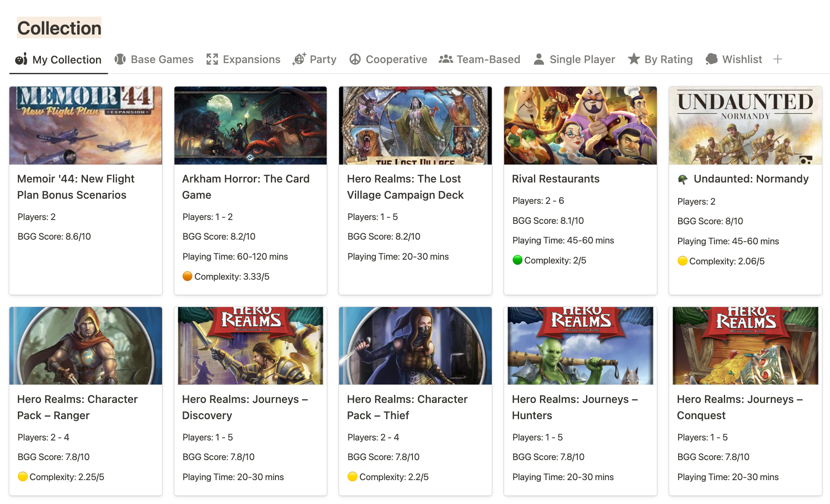This screenshot has height=504, width=830.
Task: Open Arkham Horror: The Card Game title
Action: [x=246, y=187]
